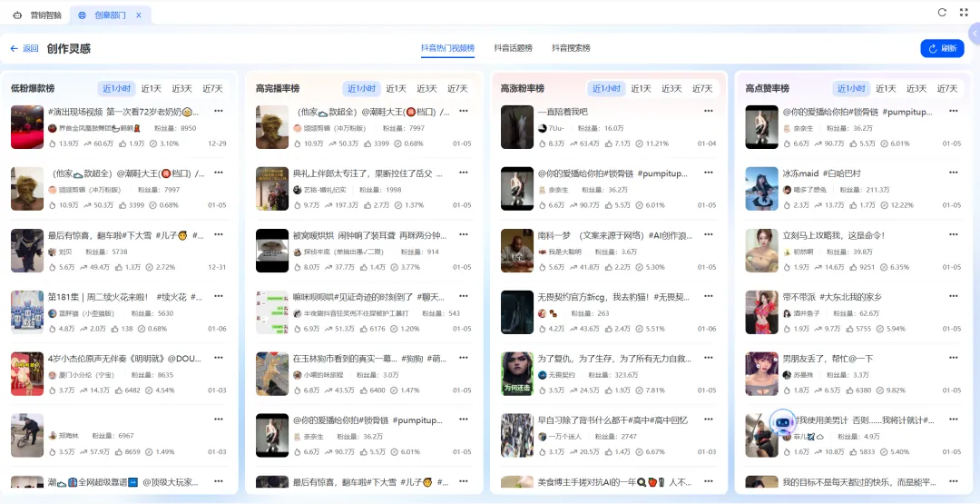Open thumbnail of 第181集 video

tap(27, 312)
